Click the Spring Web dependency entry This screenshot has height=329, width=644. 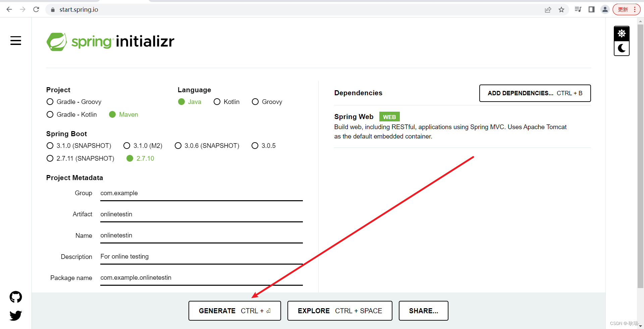click(463, 126)
